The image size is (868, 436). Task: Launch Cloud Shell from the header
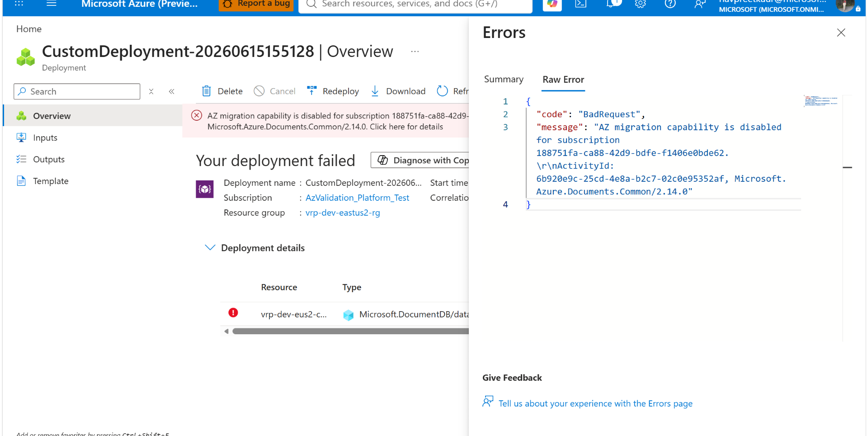point(581,4)
